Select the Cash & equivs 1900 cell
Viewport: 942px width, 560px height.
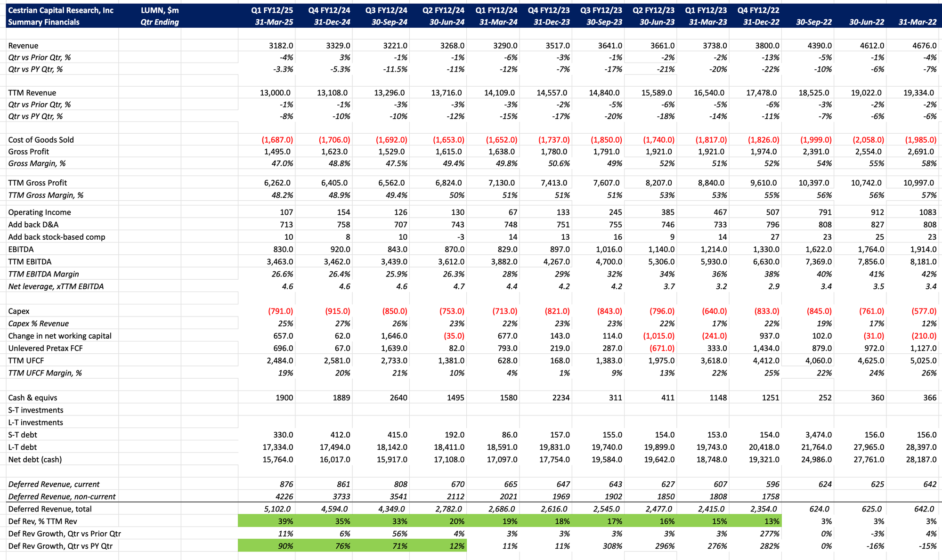[x=284, y=398]
